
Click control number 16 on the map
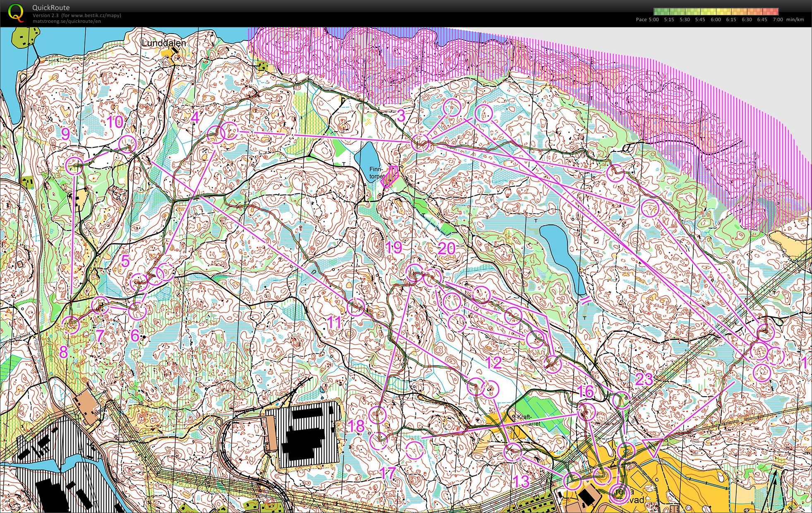click(585, 391)
